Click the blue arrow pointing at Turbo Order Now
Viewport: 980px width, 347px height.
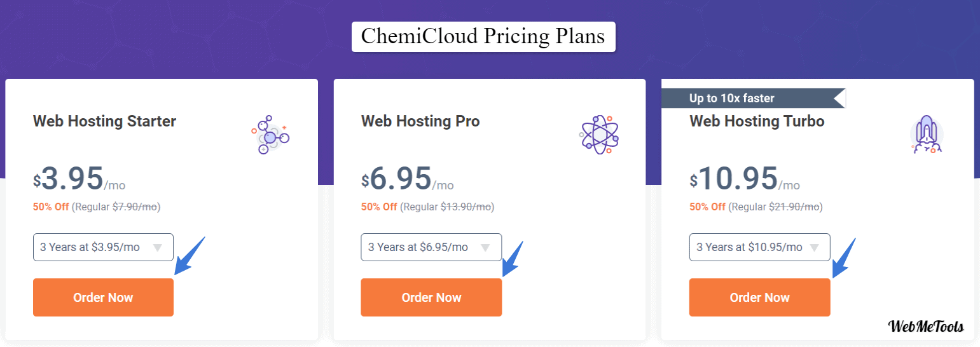[844, 257]
